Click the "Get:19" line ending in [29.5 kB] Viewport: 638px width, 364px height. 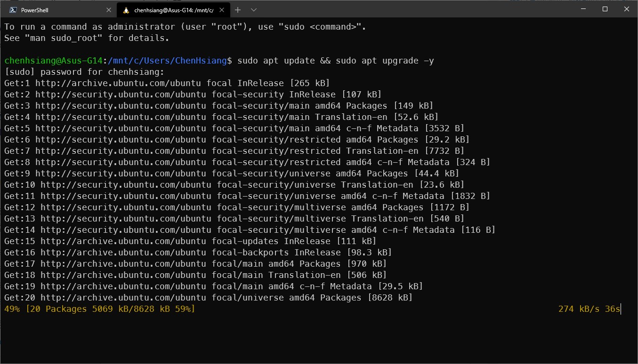coord(214,286)
